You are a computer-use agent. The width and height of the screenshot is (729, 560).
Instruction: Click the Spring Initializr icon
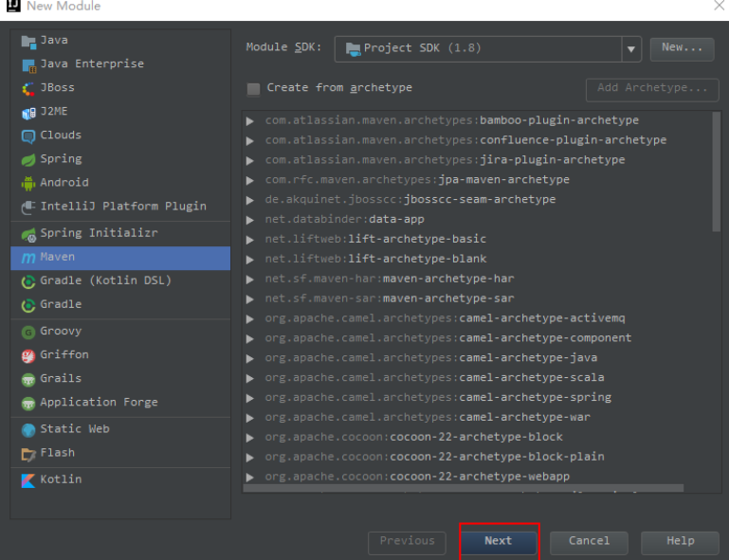[28, 234]
